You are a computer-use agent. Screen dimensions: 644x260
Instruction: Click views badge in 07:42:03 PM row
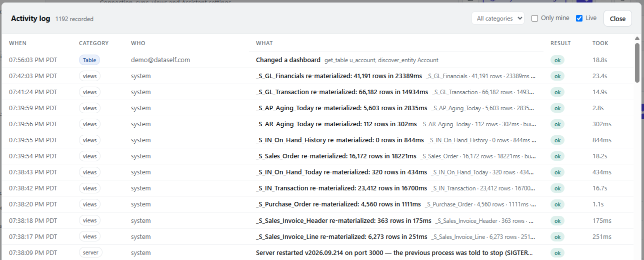(x=89, y=76)
